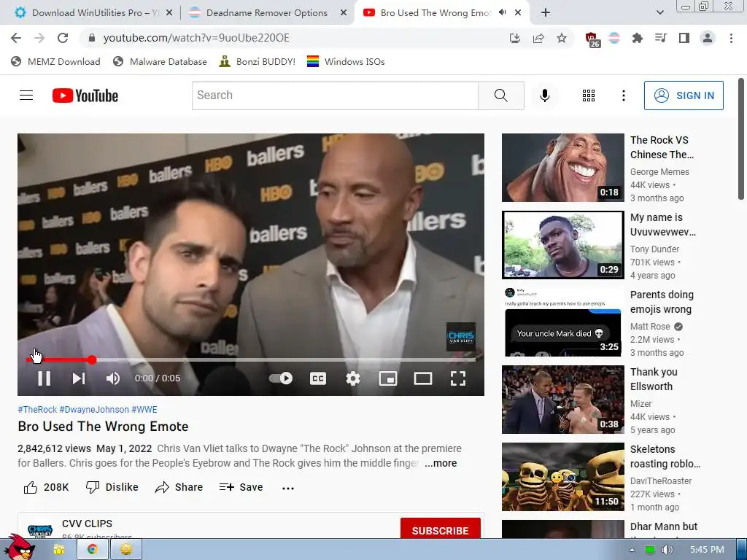The height and width of the screenshot is (560, 747).
Task: Open #WWE hashtag link
Action: (144, 410)
